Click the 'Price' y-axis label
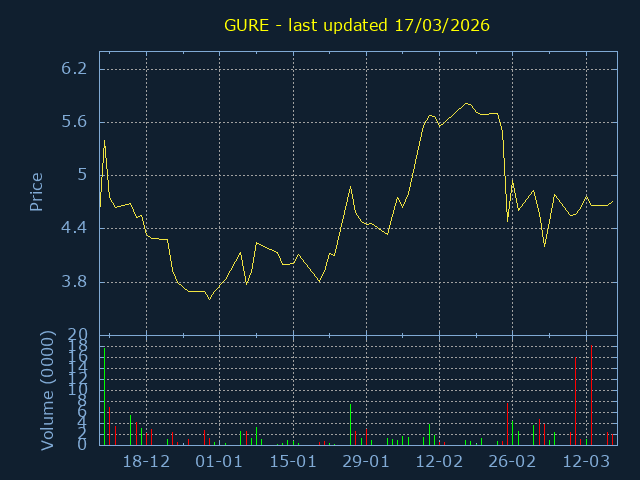 pos(36,192)
